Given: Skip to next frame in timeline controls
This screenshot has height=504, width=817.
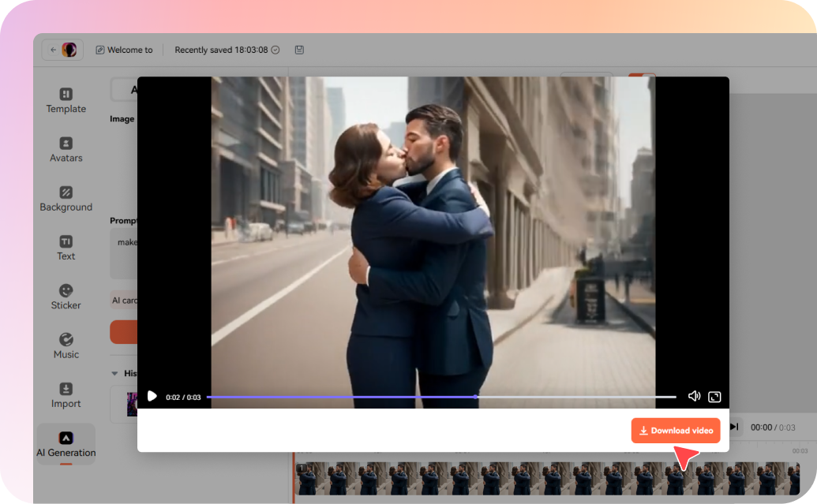Looking at the screenshot, I should (734, 427).
